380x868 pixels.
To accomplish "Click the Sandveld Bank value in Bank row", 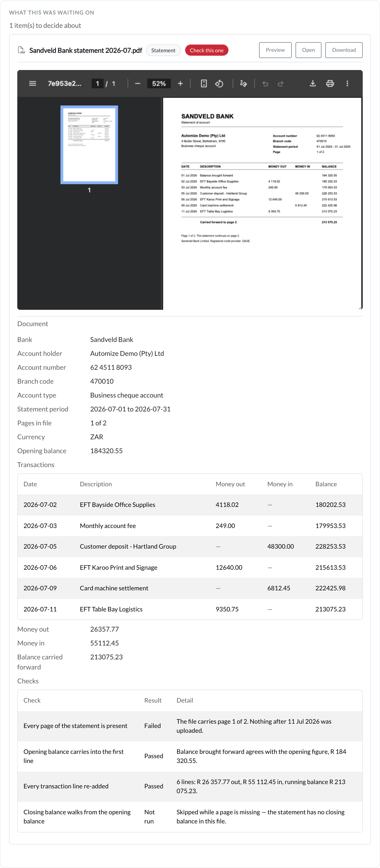I will coord(112,340).
